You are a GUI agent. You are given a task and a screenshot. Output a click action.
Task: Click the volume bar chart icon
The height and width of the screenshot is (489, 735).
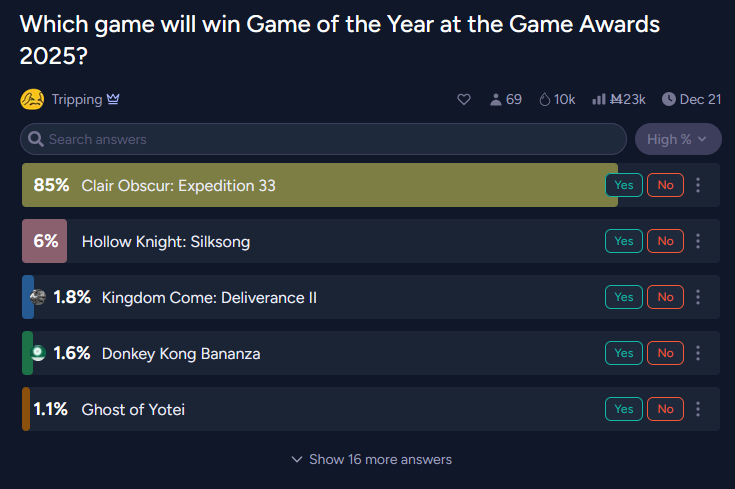599,99
